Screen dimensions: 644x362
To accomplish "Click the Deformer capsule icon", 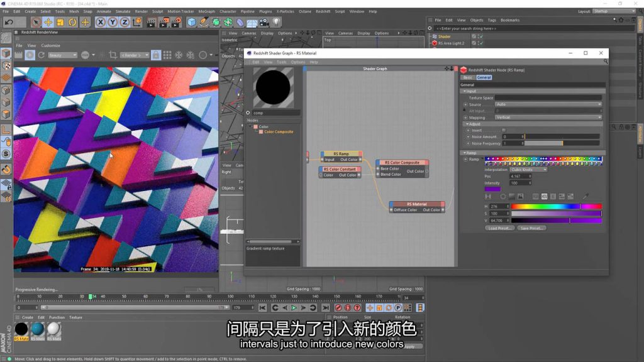I will pos(240,22).
